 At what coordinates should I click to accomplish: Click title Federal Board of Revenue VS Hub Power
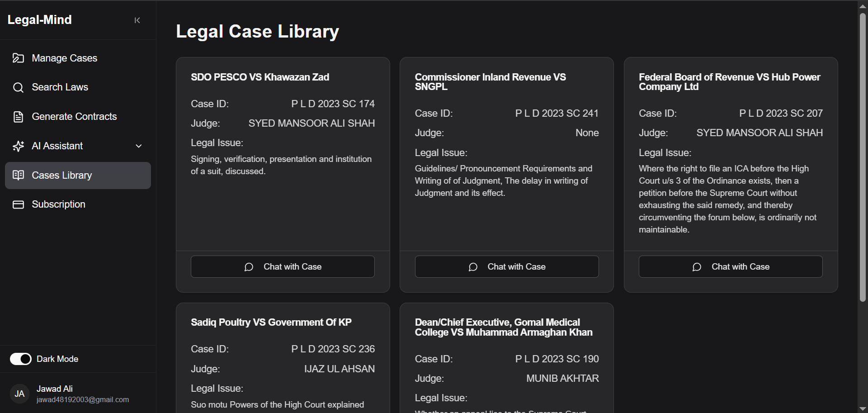pyautogui.click(x=729, y=82)
